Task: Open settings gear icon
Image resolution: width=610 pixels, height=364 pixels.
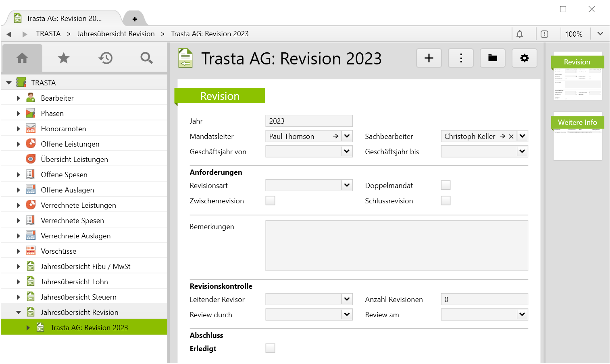Action: (524, 58)
